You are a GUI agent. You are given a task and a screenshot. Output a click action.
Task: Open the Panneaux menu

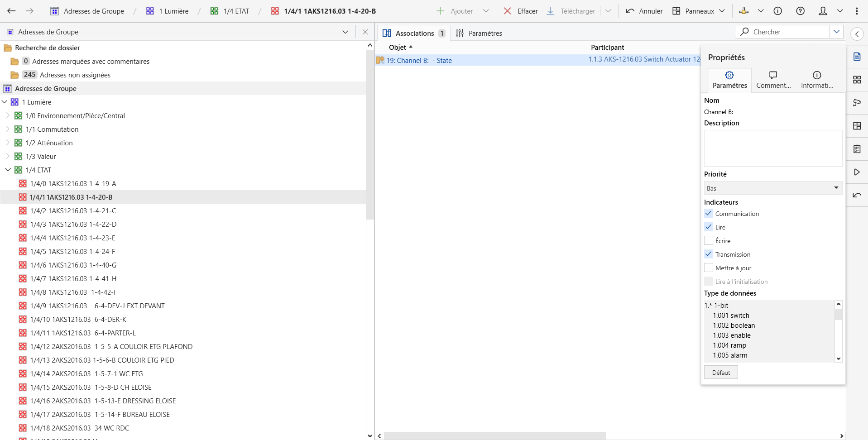coord(699,11)
